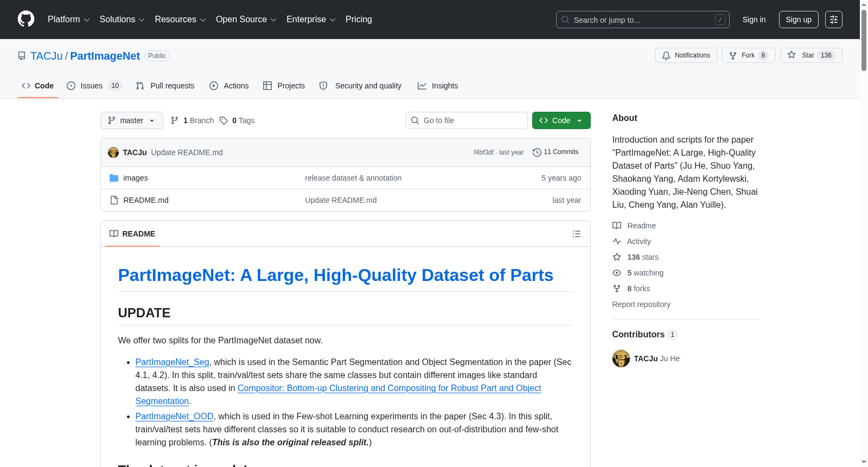Open the Contributors section heading
Viewport: 868px width, 467px height.
(644, 335)
